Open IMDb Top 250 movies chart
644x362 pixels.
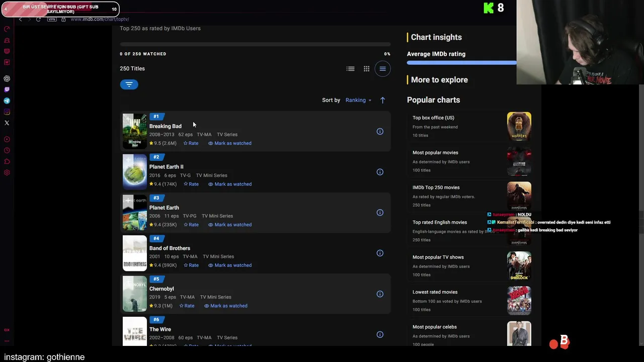coord(436,188)
